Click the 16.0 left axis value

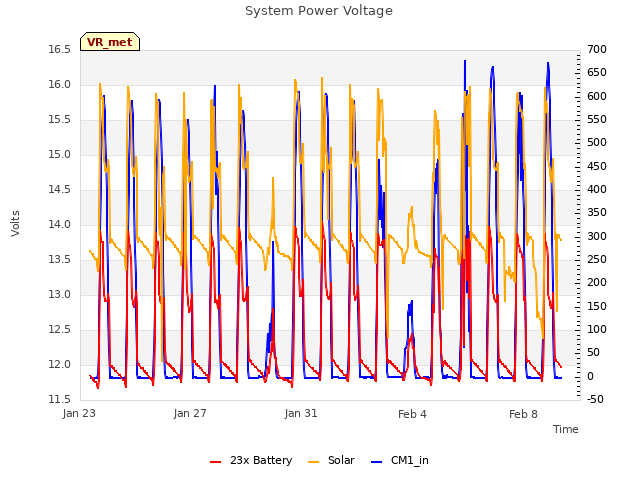point(60,85)
